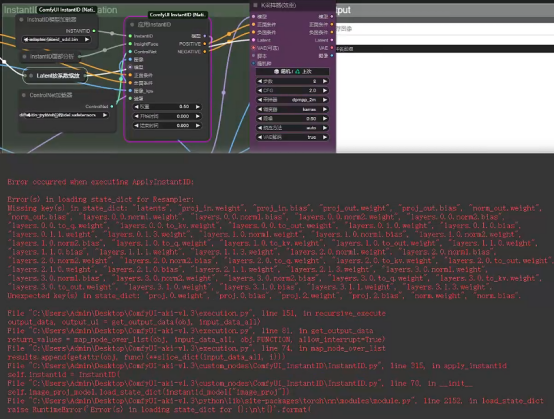554x420 pixels.
Task: Click the INSTANTID green output socket
Action: tap(94, 31)
